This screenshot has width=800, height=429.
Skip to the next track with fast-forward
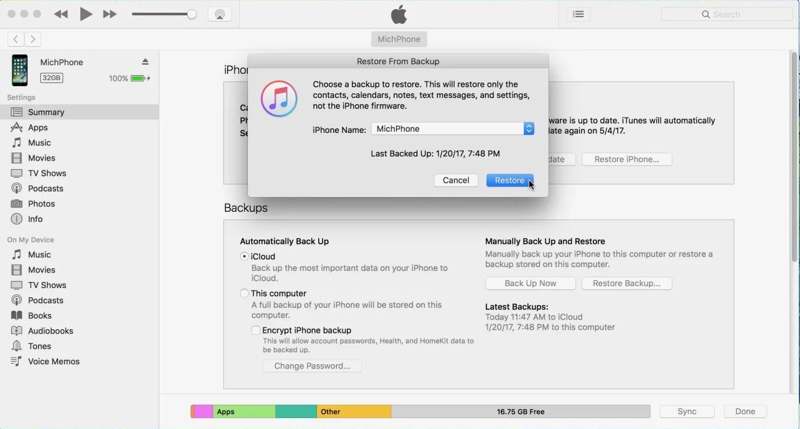pos(110,14)
